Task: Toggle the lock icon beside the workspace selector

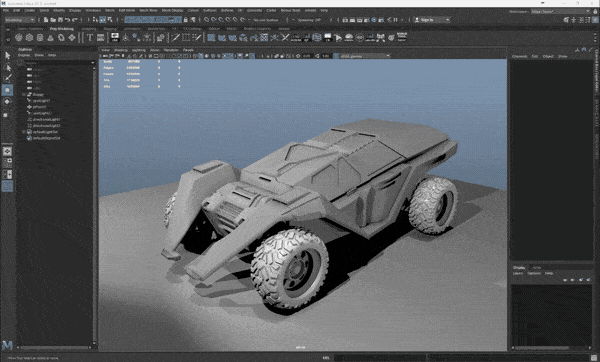Action: pyautogui.click(x=595, y=11)
